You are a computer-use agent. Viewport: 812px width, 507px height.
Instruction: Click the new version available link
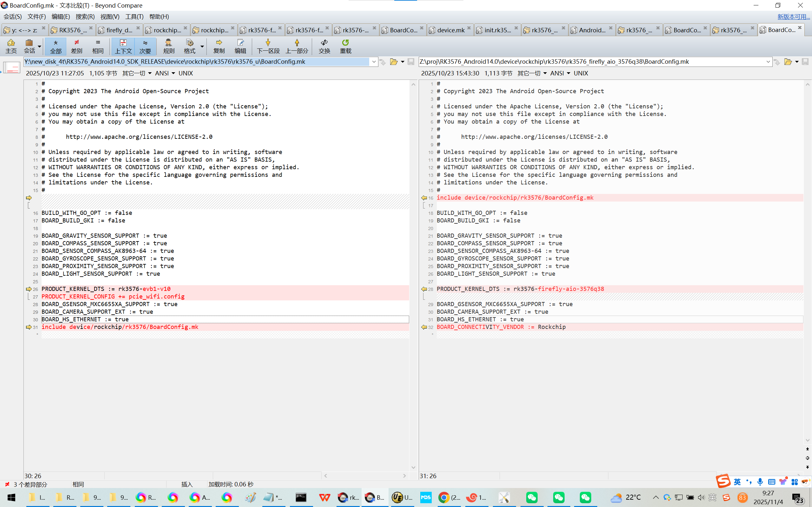[793, 16]
